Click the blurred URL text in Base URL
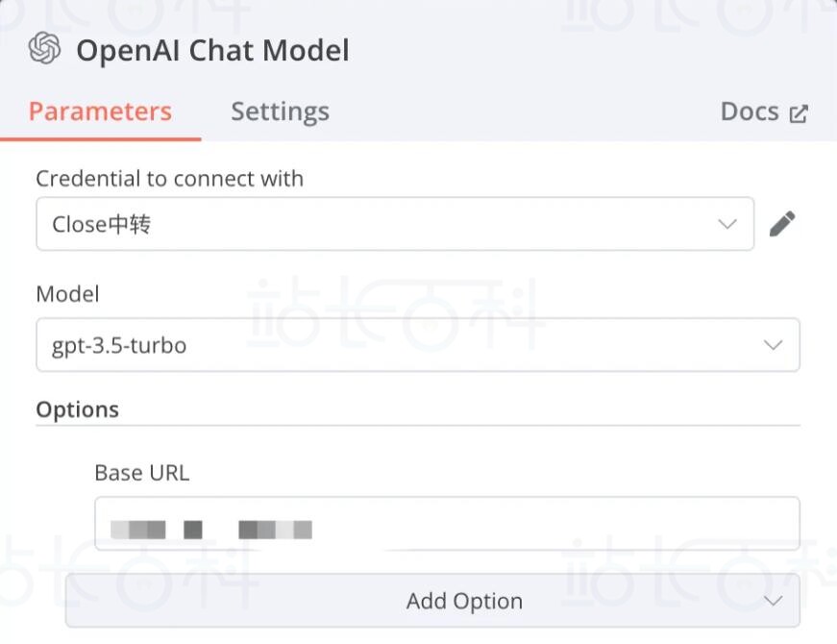 (211, 530)
